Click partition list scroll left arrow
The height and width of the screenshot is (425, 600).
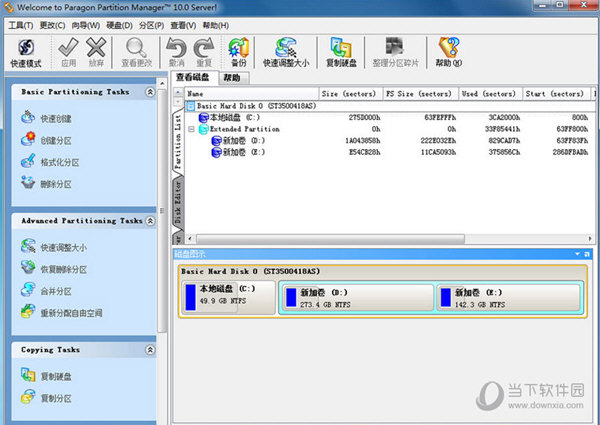(x=190, y=239)
